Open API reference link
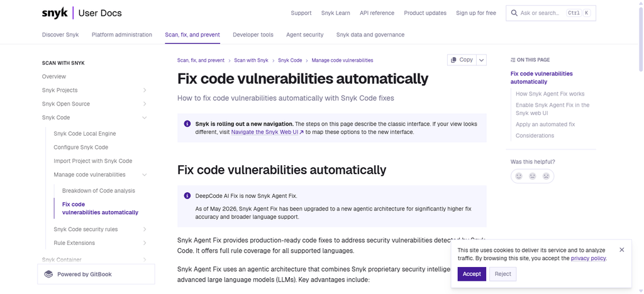644x294 pixels. 377,13
